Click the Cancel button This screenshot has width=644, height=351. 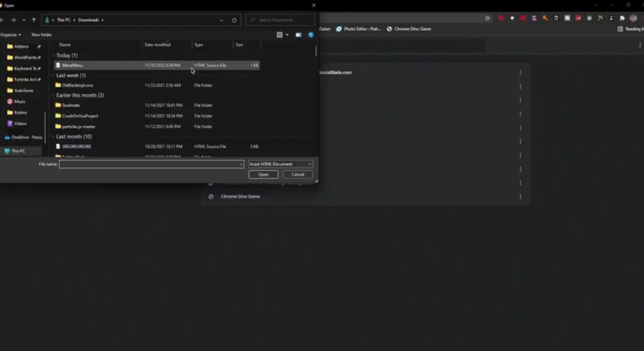[297, 175]
